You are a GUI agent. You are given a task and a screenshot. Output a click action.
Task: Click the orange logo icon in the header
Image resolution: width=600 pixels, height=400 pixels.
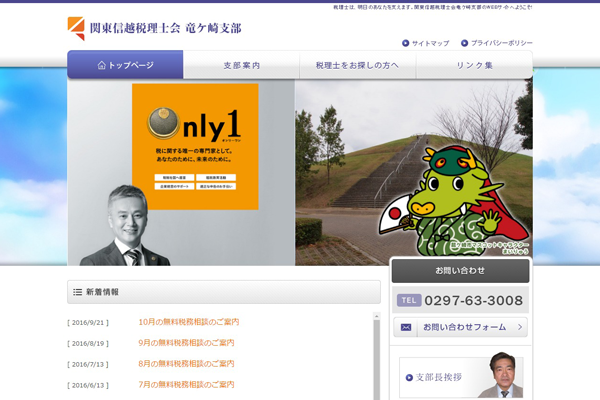76,28
